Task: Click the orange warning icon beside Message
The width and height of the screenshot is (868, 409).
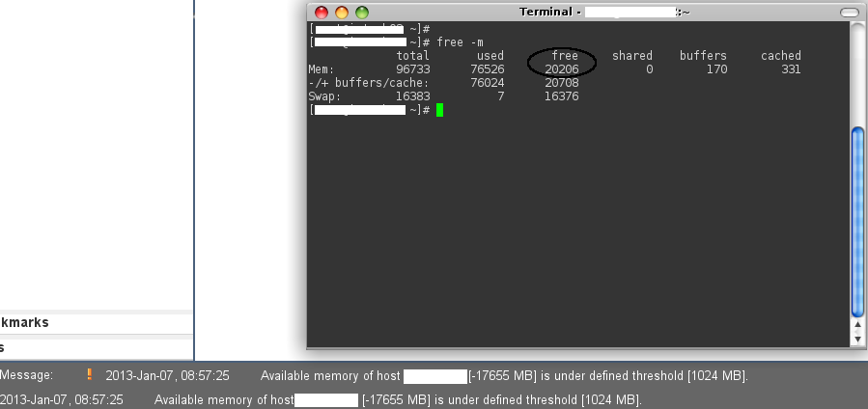Action: click(89, 375)
